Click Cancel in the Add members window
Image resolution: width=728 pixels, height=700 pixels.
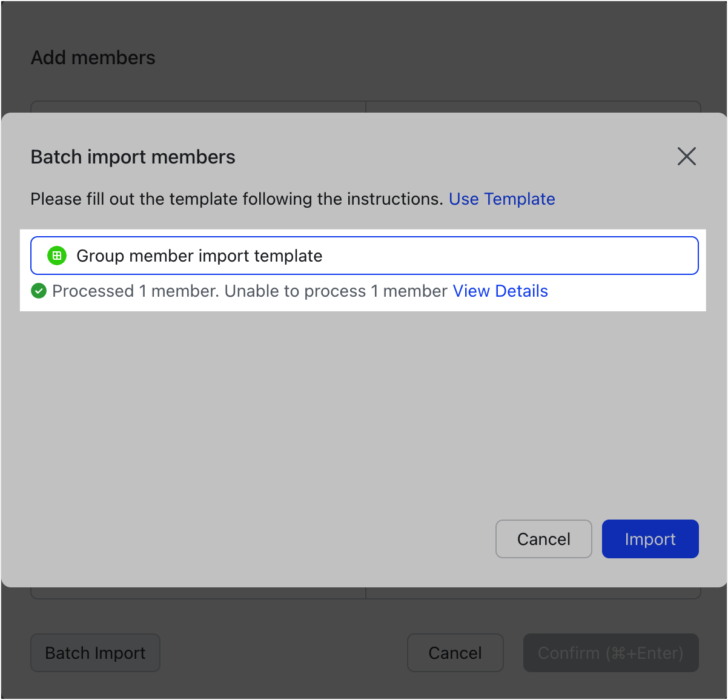point(455,653)
